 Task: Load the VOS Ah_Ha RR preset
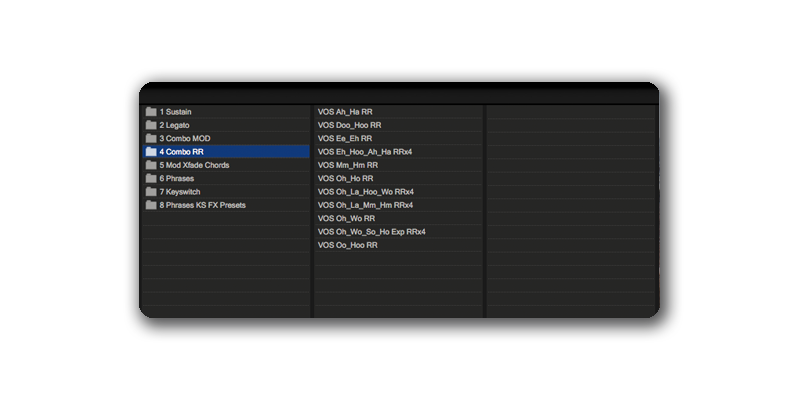point(345,112)
